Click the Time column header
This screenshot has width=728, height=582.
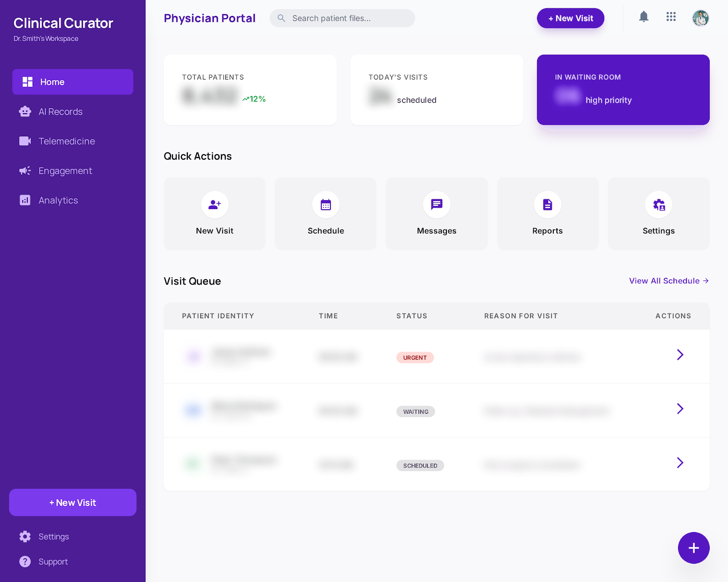329,316
